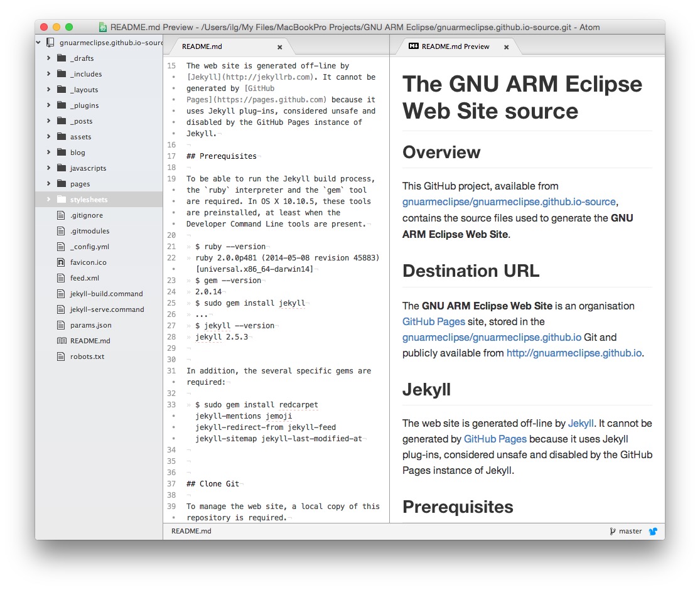This screenshot has width=700, height=590.
Task: Click the _includes folder icon
Action: click(62, 73)
